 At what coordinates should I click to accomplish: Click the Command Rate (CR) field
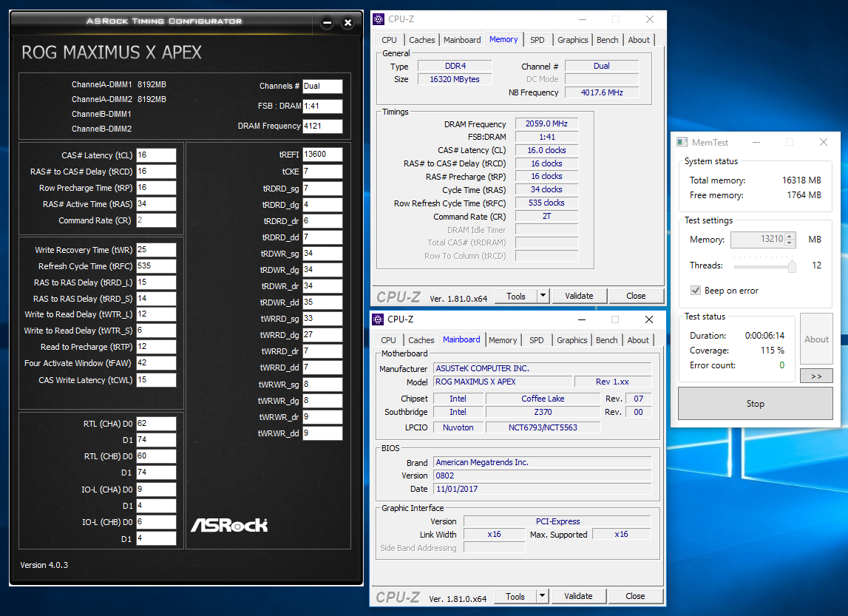156,220
